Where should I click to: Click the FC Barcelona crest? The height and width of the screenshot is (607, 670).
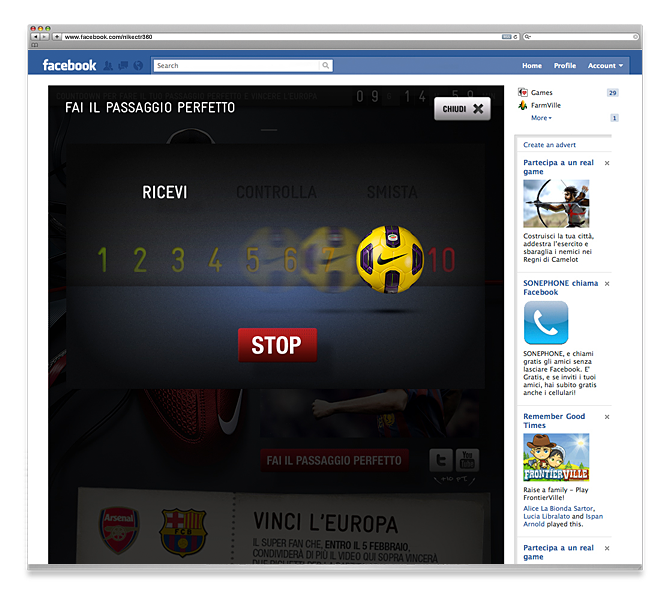pyautogui.click(x=183, y=532)
